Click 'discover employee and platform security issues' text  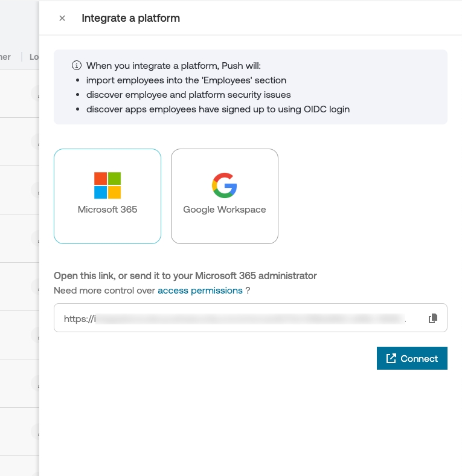(188, 95)
